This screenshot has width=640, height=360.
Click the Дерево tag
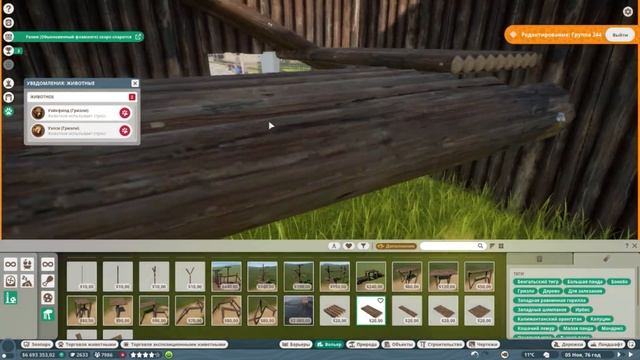[551, 291]
